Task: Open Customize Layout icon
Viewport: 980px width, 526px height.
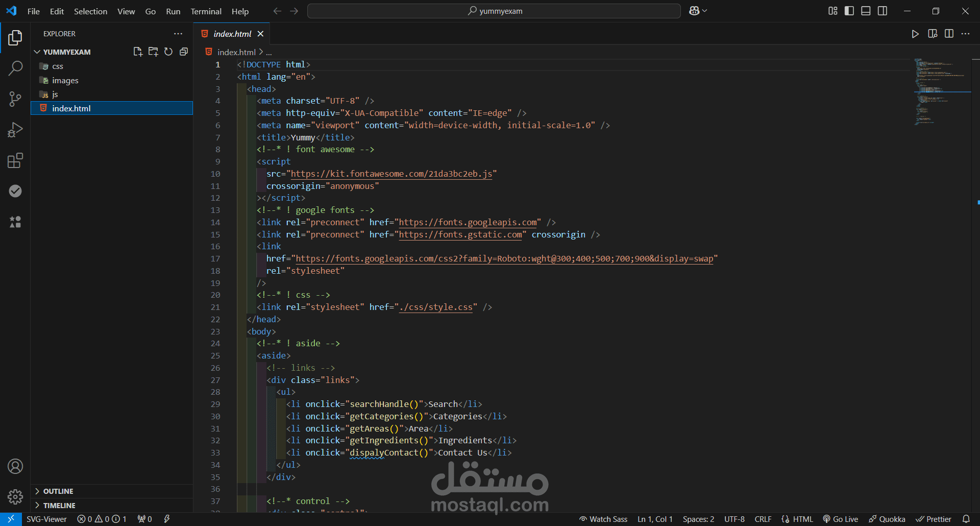Action: click(833, 11)
